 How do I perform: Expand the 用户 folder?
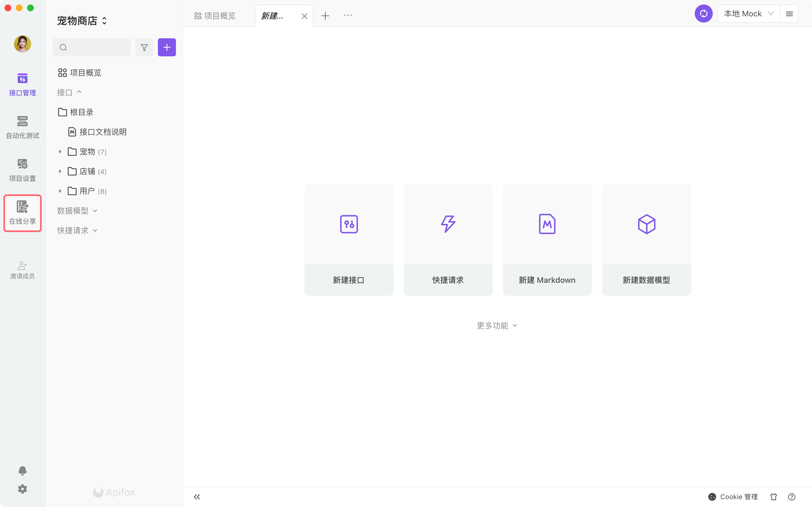point(60,191)
